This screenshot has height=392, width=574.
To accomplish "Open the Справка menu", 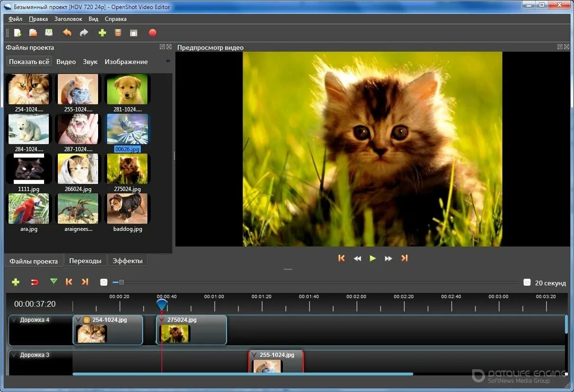I will click(x=116, y=19).
